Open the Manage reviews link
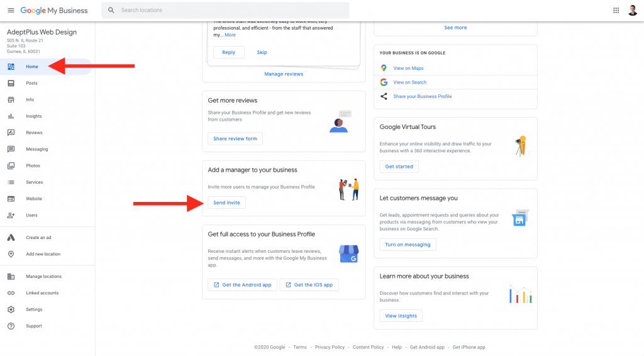Image resolution: width=644 pixels, height=356 pixels. (284, 74)
